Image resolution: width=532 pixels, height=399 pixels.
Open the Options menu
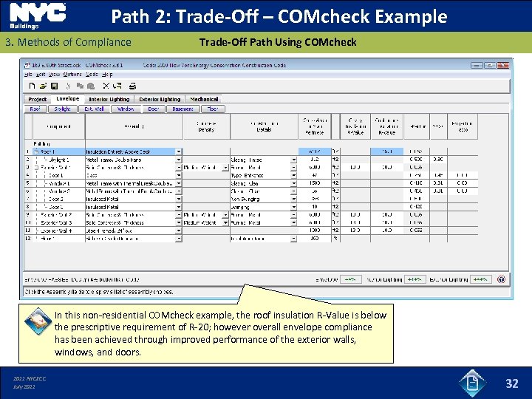click(x=72, y=74)
